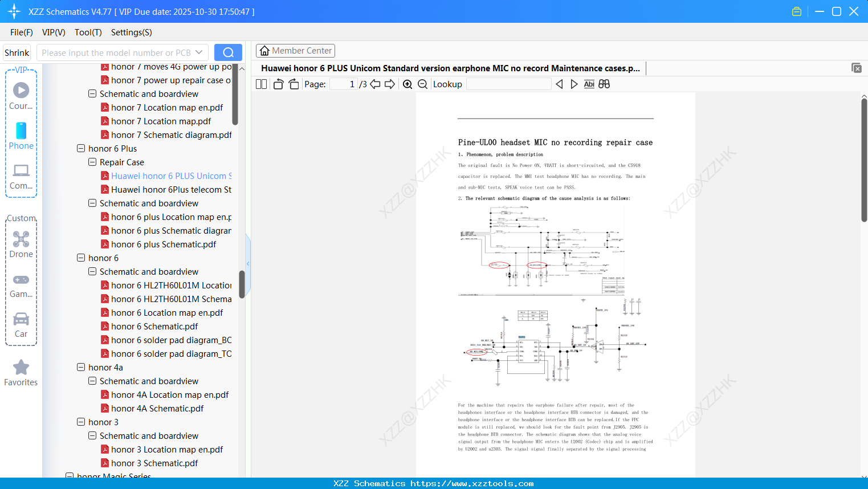Open honor 7 power up repair case file
868x489 pixels.
167,80
